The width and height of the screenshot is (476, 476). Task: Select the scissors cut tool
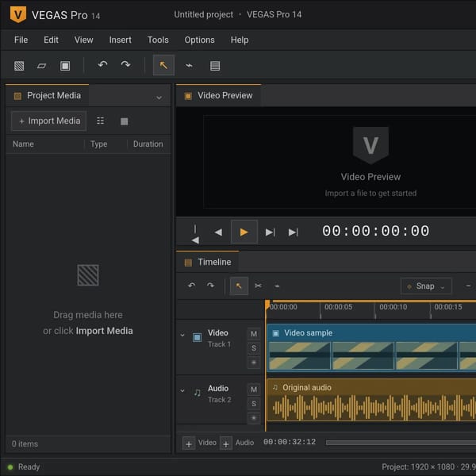coord(258,286)
